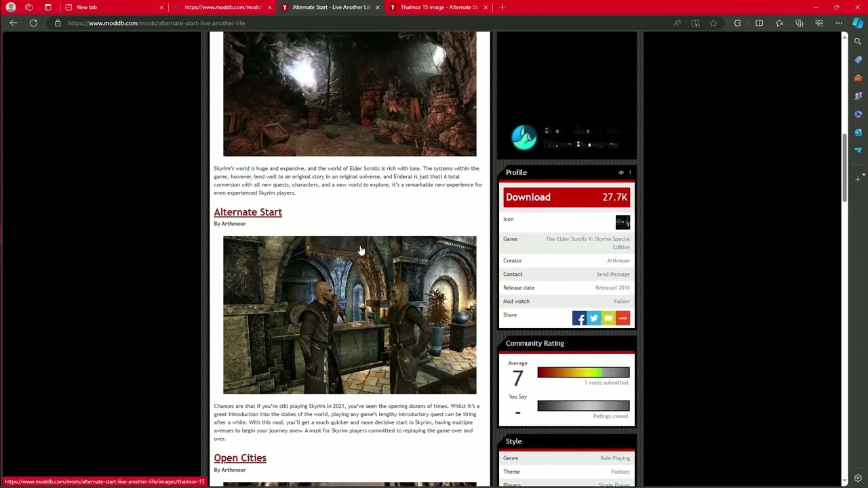View site information lock icon
The image size is (868, 488).
[58, 23]
